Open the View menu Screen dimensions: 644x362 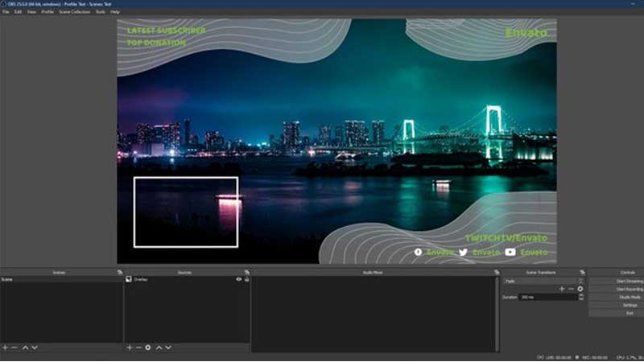[31, 12]
